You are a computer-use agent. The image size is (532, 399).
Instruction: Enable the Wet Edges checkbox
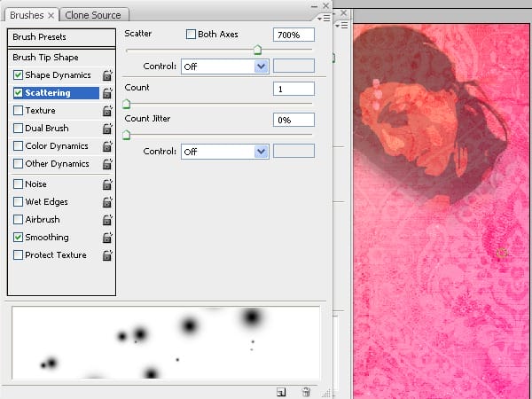(18, 202)
